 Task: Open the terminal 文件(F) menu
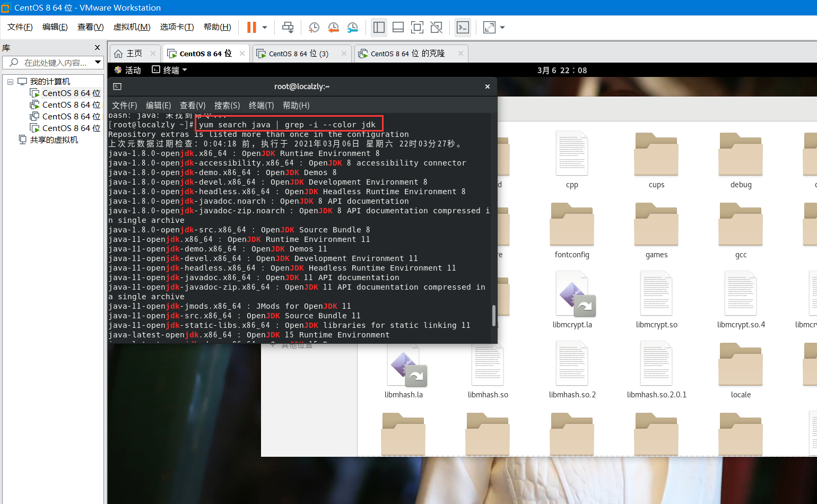[x=125, y=106]
